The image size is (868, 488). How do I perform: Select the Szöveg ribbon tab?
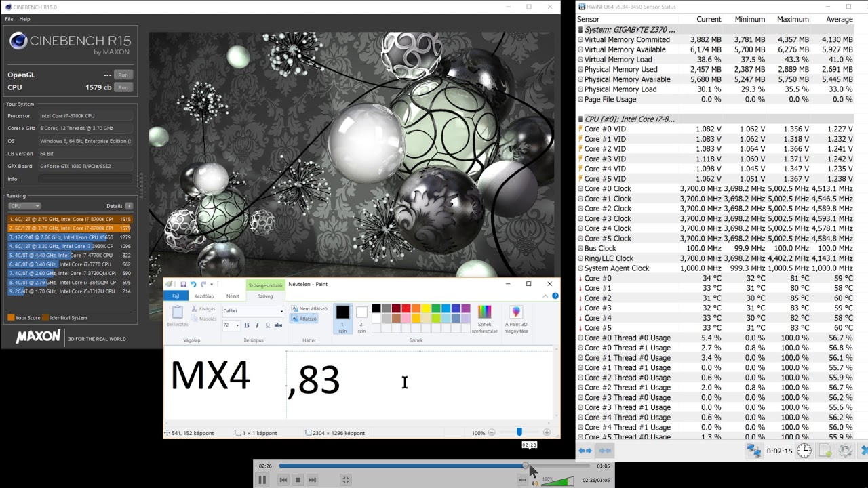[x=265, y=296]
